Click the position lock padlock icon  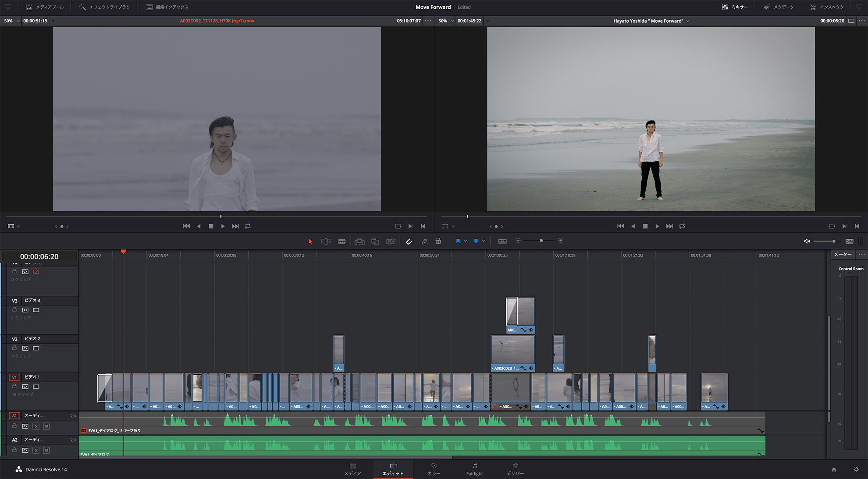coord(438,241)
